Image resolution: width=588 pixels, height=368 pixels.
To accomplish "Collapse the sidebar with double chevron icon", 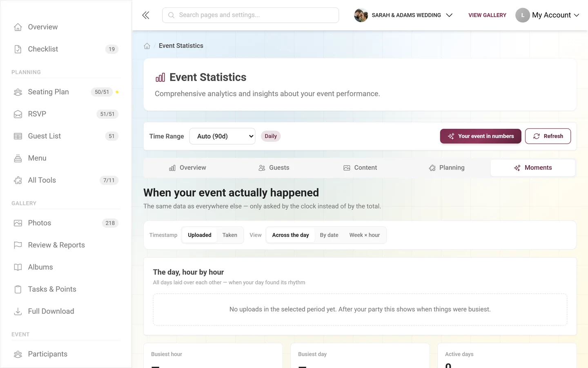I will click(x=146, y=15).
